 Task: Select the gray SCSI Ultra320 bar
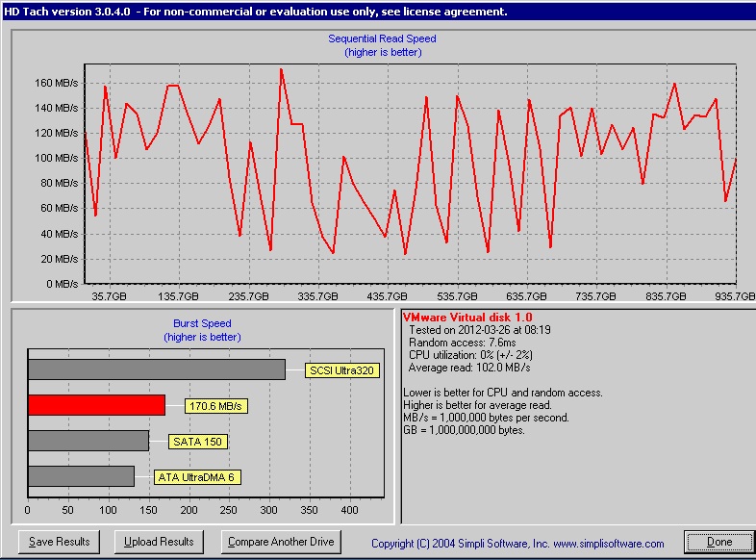[x=157, y=369]
